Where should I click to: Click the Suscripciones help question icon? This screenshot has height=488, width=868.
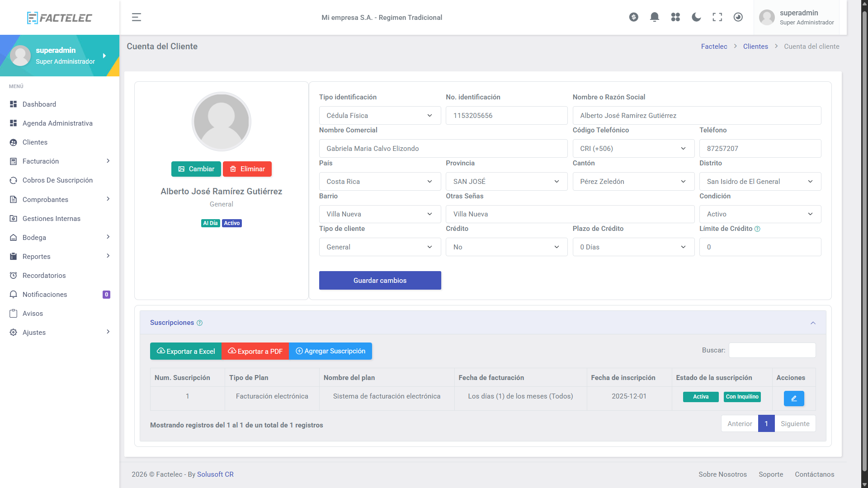[x=199, y=323]
